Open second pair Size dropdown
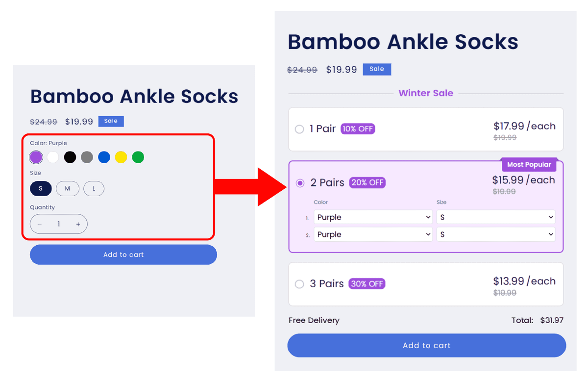 [x=495, y=234]
